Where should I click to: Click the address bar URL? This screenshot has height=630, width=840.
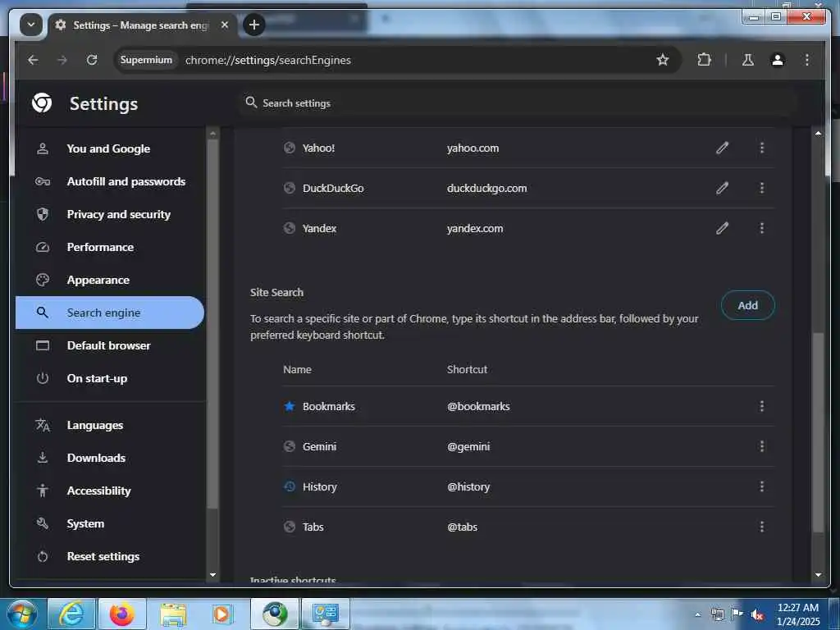click(268, 60)
